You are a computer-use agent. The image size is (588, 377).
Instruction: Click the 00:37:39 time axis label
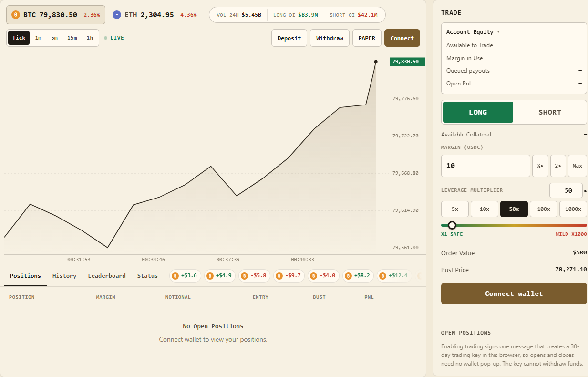point(227,260)
